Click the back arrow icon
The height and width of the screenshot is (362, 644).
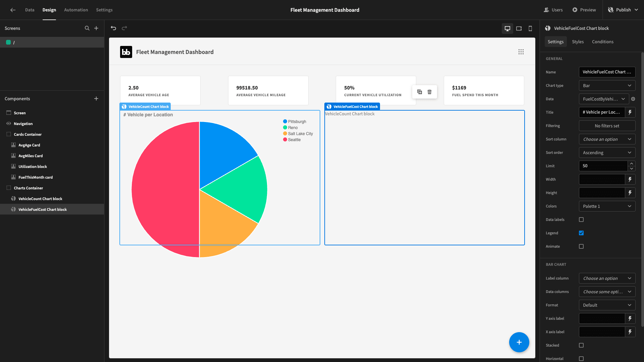coord(13,10)
